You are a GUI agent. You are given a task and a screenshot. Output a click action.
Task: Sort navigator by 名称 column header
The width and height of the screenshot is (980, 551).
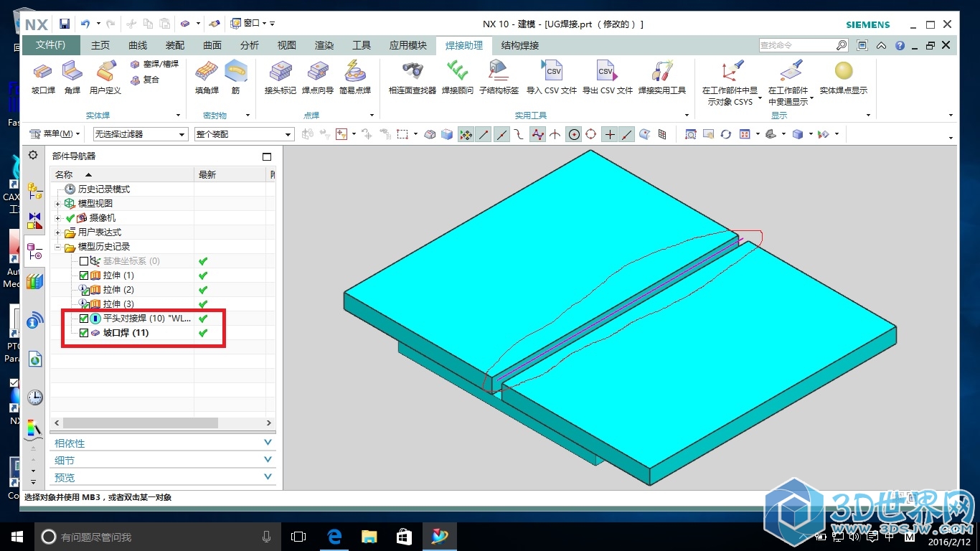click(x=122, y=174)
